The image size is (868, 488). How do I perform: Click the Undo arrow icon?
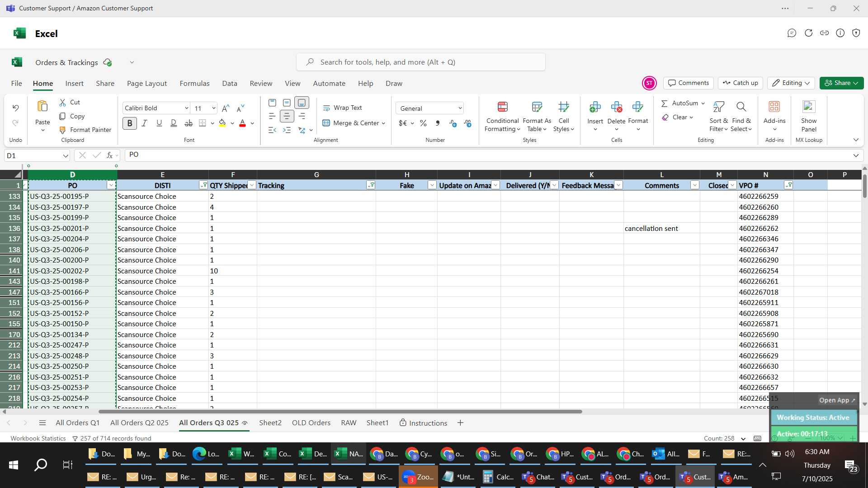pyautogui.click(x=15, y=108)
